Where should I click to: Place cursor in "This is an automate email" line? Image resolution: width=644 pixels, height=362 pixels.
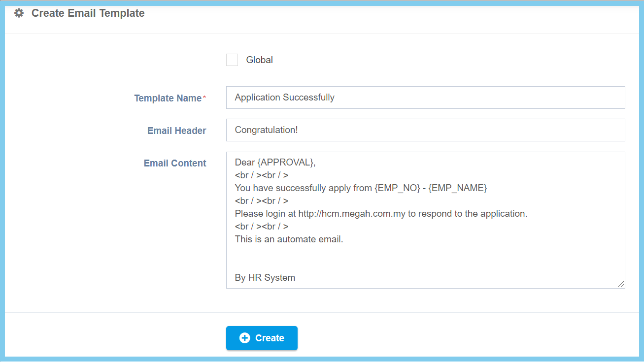coord(289,240)
